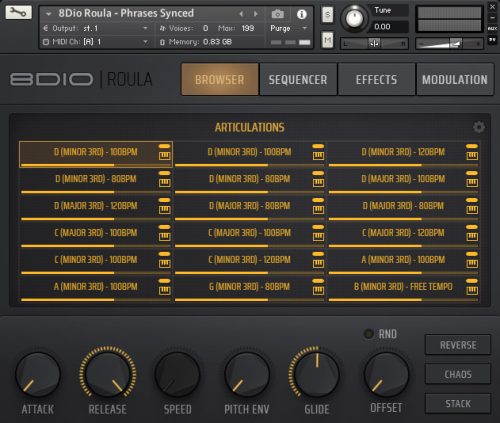This screenshot has width=500, height=423.
Task: Adjust the output volume slider
Action: 449,43
